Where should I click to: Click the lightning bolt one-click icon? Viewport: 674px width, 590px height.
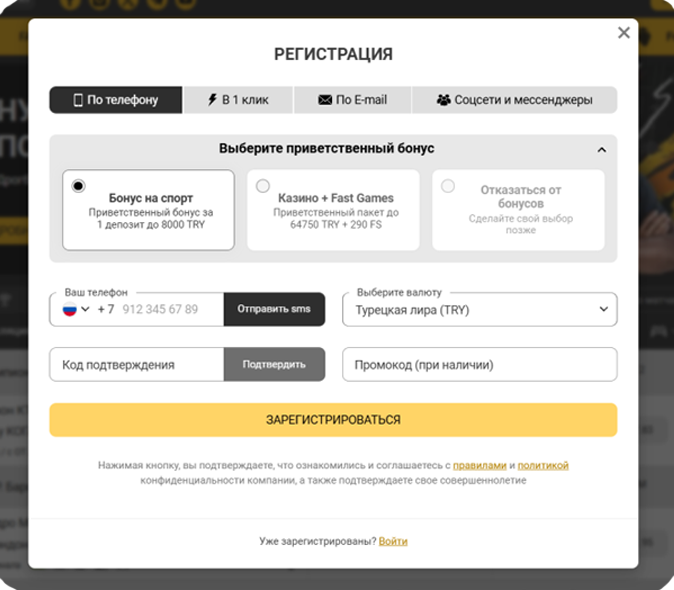(212, 100)
